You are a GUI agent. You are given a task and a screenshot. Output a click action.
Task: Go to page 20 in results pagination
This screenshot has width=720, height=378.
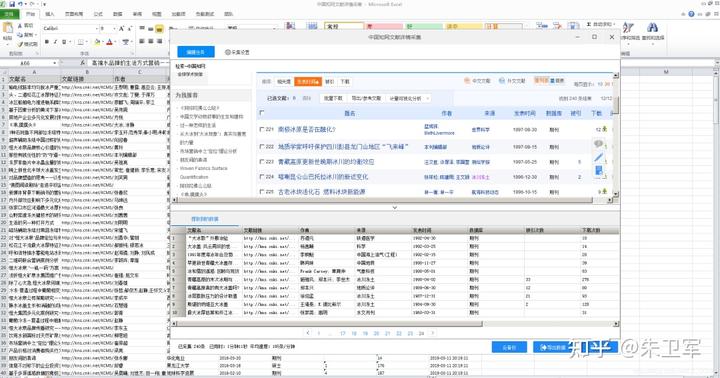pyautogui.click(x=376, y=333)
